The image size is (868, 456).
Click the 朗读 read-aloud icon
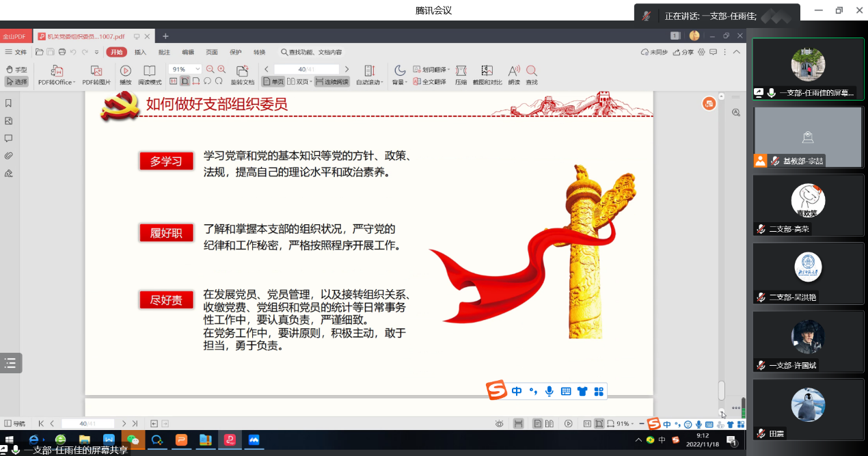[514, 71]
